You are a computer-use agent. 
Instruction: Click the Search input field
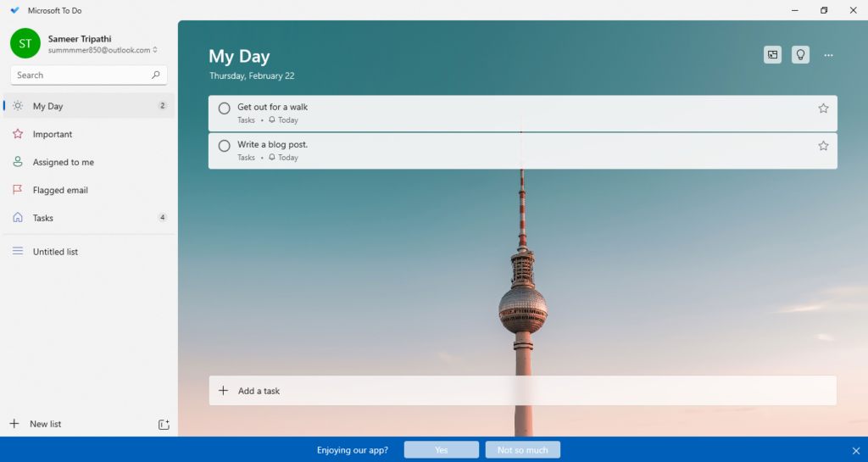point(88,75)
